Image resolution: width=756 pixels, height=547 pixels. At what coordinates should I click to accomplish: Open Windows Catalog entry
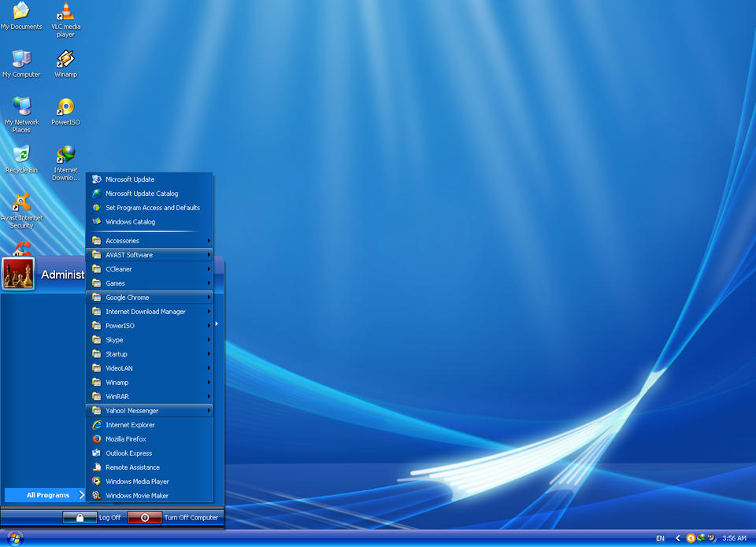point(150,222)
